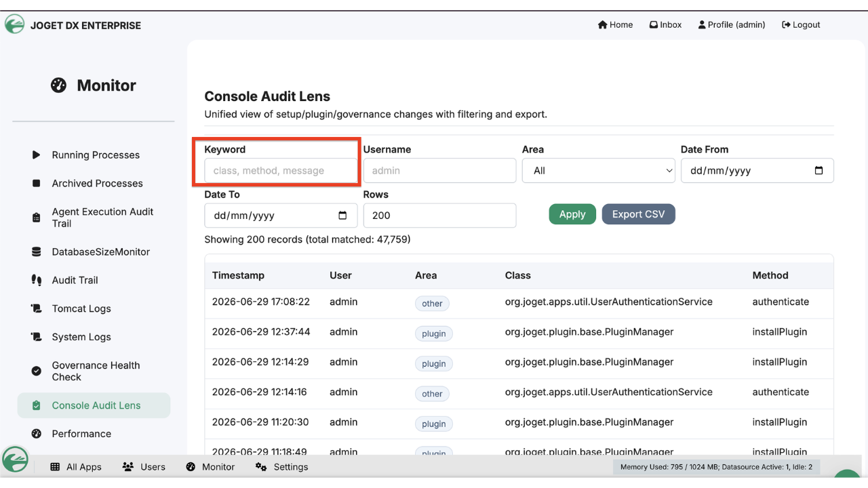Image resolution: width=868 pixels, height=488 pixels.
Task: Click the authenticate method in the 17:08:22 row
Action: click(781, 302)
